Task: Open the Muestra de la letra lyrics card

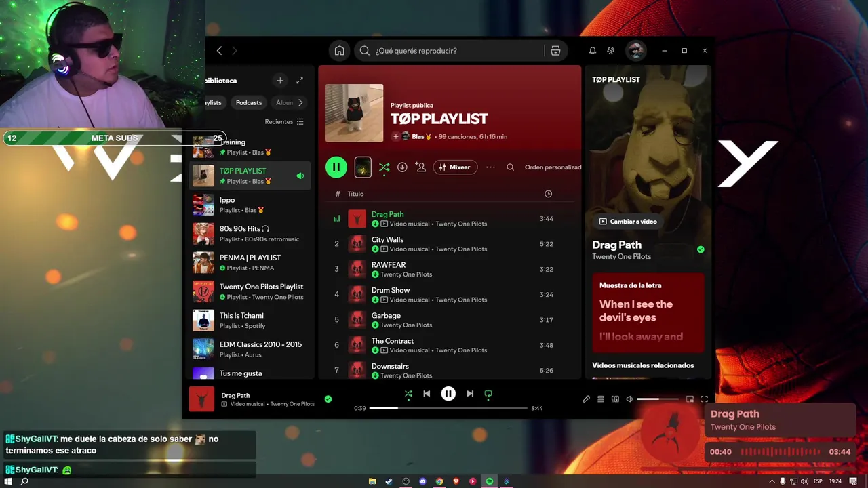Action: pos(648,312)
